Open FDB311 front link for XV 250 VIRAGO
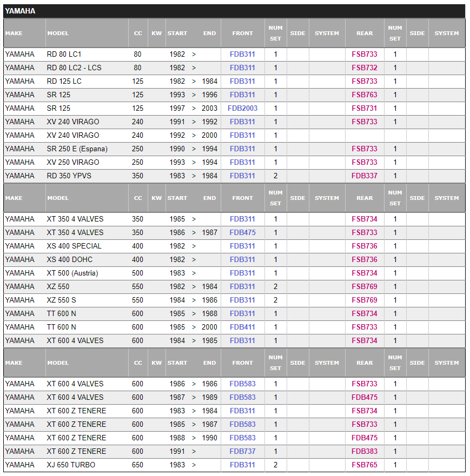This screenshot has height=476, width=470. tap(242, 163)
